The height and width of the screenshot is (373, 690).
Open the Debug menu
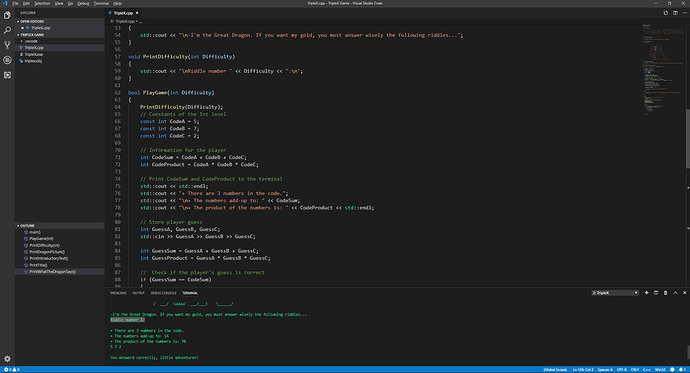coord(83,3)
